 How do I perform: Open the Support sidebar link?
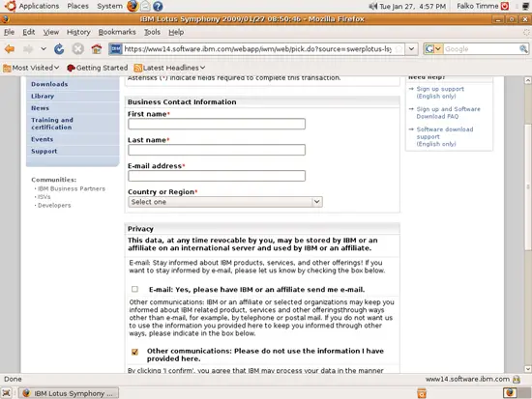click(44, 151)
